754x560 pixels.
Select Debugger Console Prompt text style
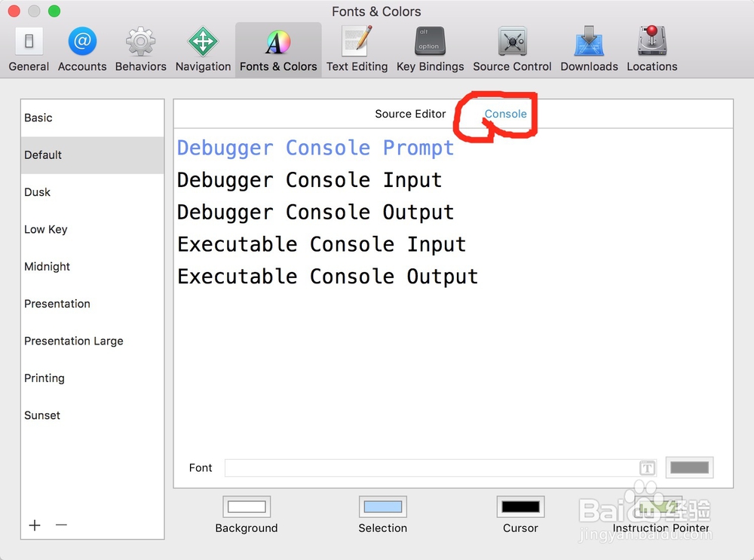315,148
